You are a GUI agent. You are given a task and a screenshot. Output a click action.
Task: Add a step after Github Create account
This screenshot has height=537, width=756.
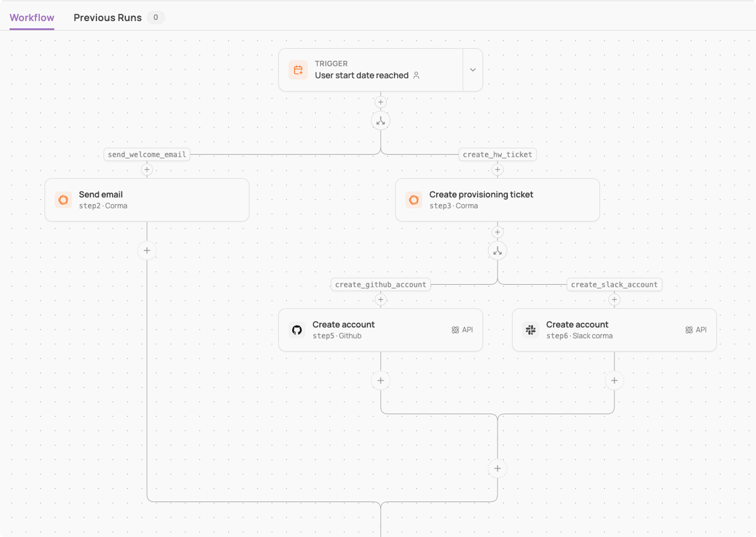click(x=381, y=381)
